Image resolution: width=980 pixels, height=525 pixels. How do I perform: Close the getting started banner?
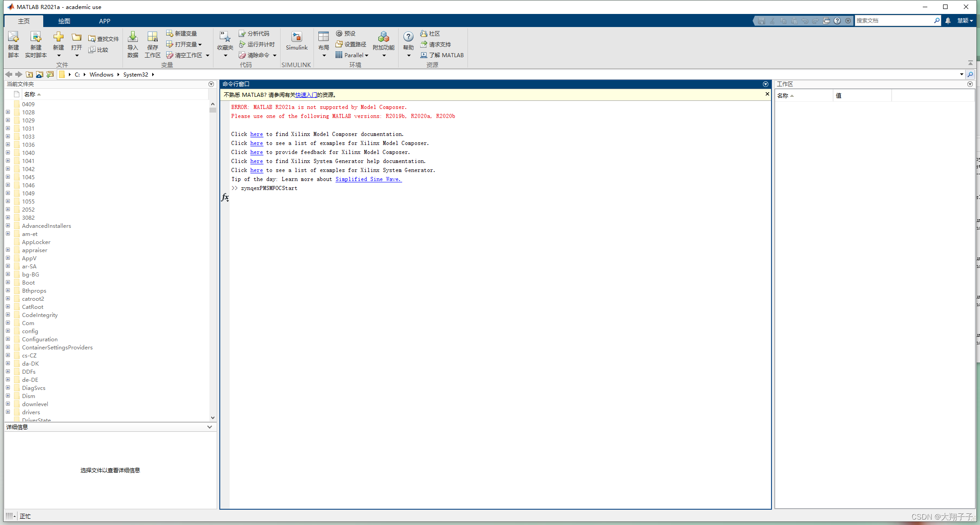coord(767,94)
